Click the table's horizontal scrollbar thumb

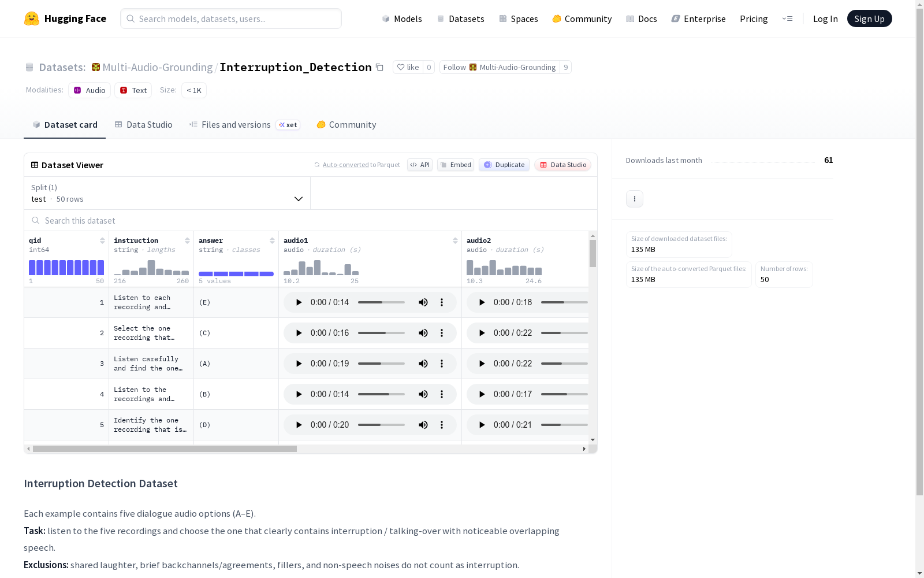[165, 449]
